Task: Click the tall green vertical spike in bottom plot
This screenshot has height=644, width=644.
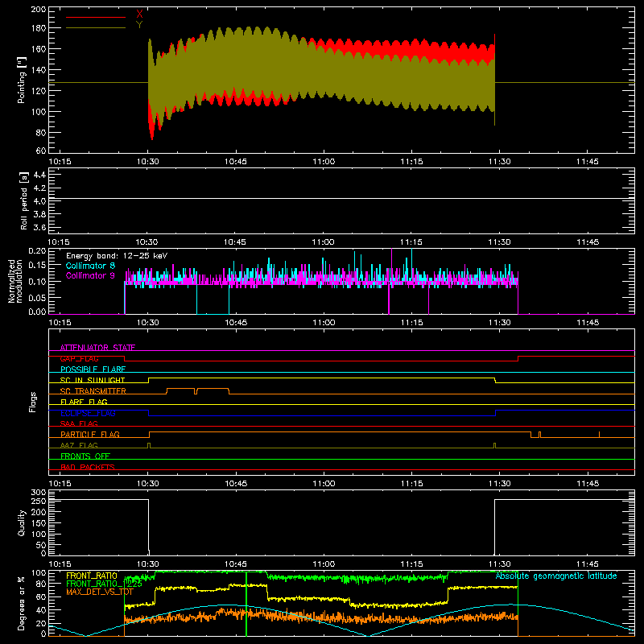Action: click(x=246, y=604)
